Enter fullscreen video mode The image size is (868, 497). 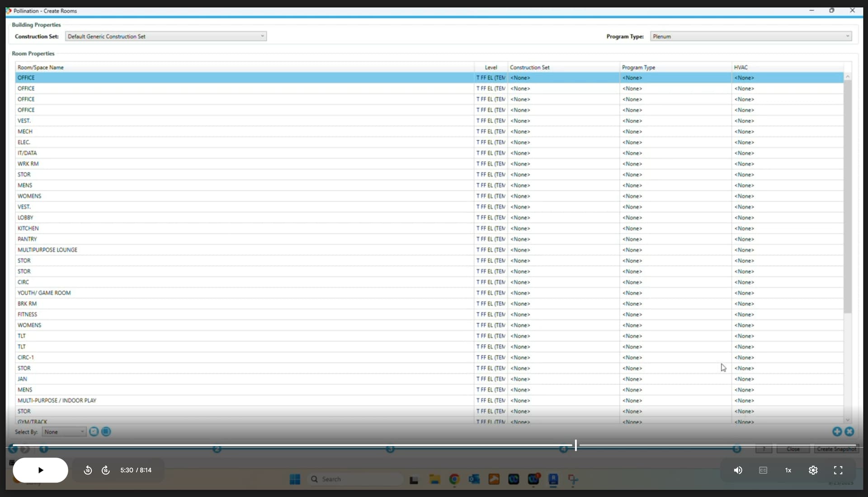coord(838,470)
